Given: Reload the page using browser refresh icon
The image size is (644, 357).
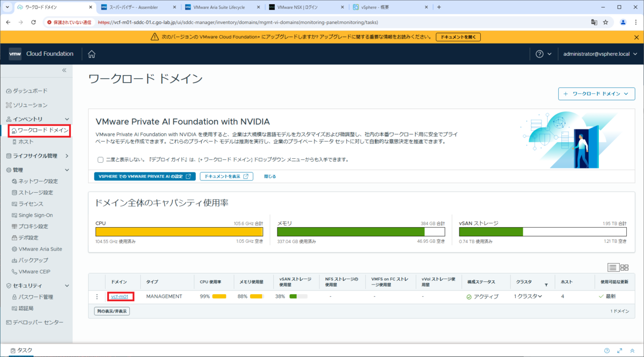Looking at the screenshot, I should [x=33, y=23].
